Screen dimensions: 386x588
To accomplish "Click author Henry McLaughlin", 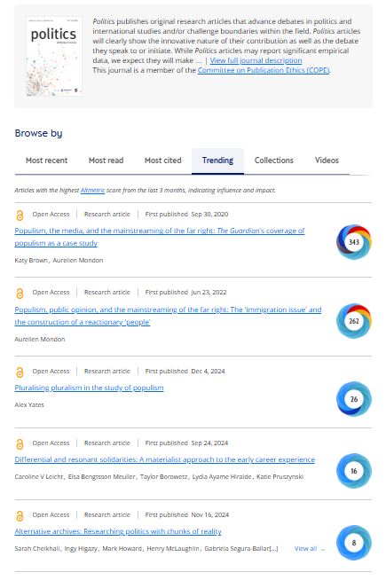I will click(172, 549).
